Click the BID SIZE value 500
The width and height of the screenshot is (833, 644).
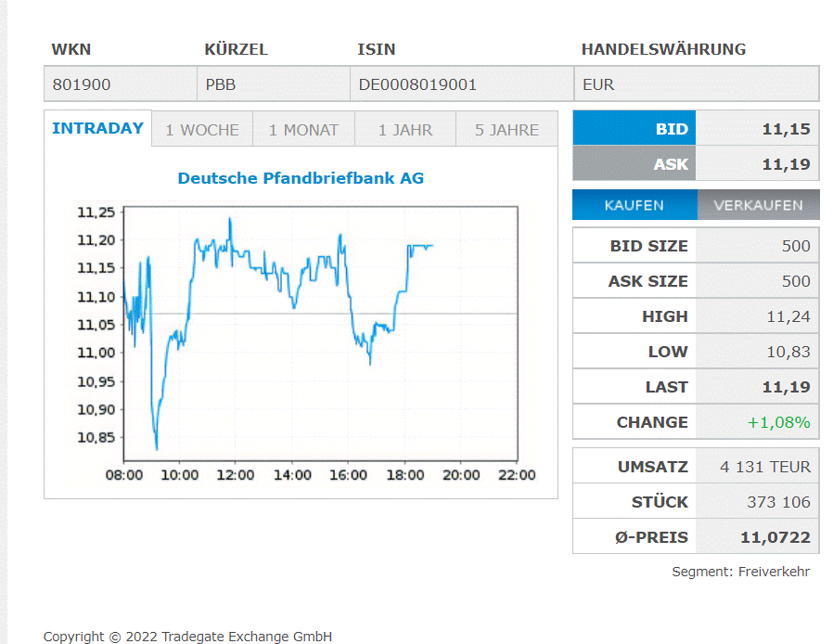pyautogui.click(x=796, y=246)
